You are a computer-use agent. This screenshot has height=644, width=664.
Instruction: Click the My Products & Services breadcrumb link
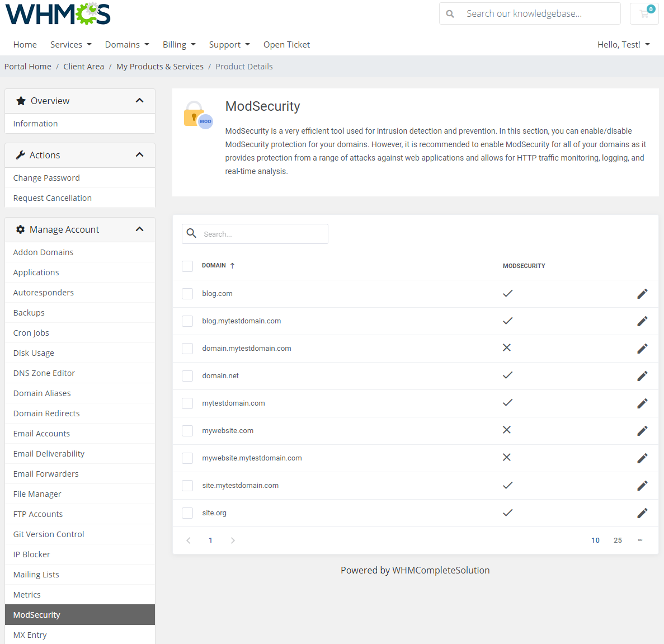coord(160,66)
